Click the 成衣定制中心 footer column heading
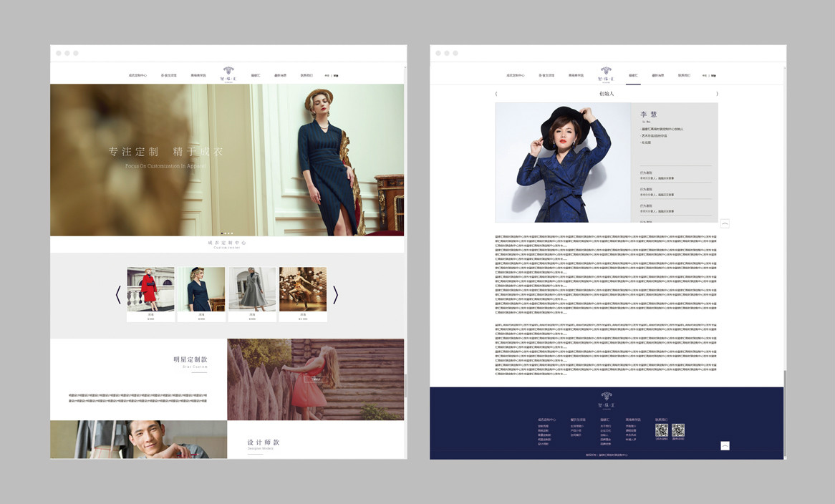The height and width of the screenshot is (504, 835). tap(547, 420)
